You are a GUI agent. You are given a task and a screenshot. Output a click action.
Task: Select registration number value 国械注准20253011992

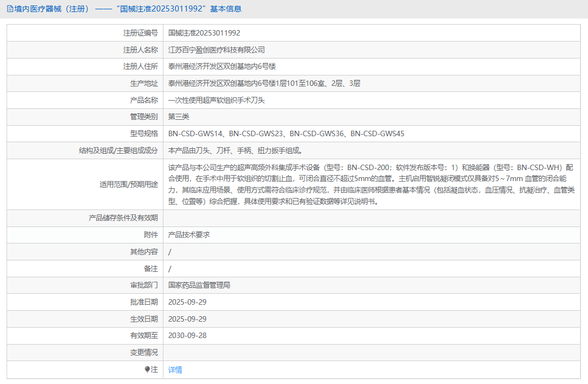(x=204, y=33)
